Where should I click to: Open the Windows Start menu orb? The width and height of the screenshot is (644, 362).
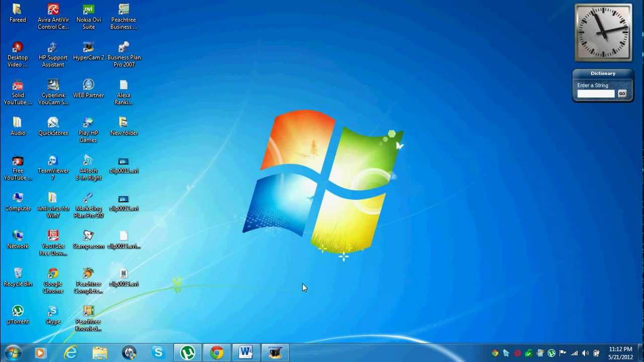tap(12, 353)
